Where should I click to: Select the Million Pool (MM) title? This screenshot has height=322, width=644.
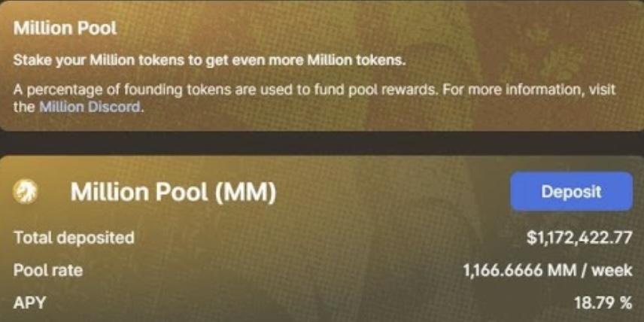tap(173, 192)
